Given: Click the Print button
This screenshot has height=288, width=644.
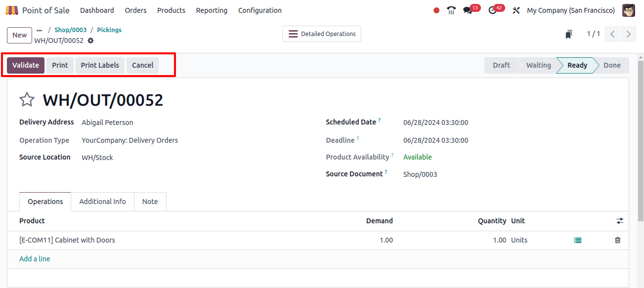Looking at the screenshot, I should click(x=60, y=65).
